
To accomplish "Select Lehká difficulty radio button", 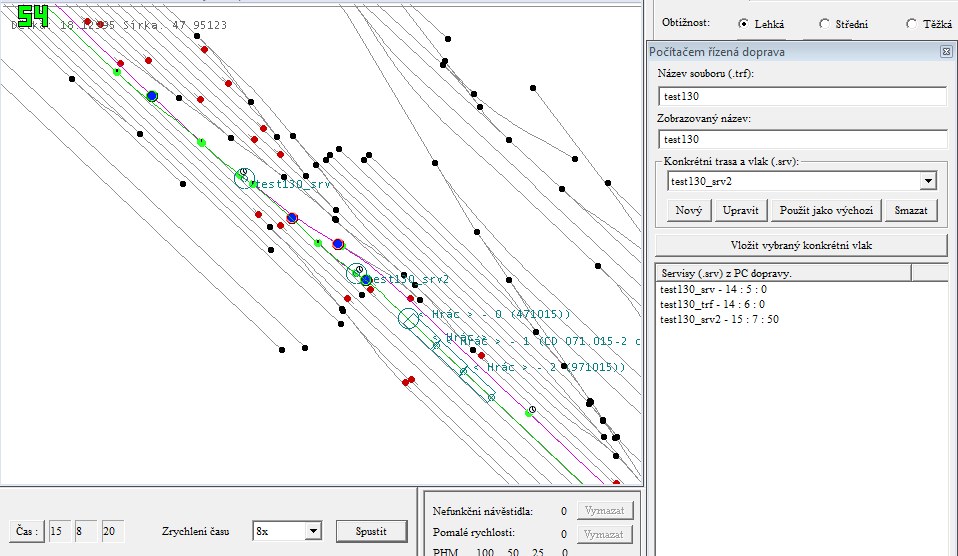I will [x=743, y=23].
